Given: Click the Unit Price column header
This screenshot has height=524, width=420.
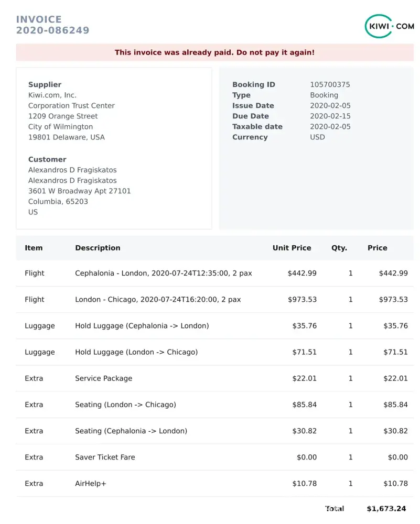Looking at the screenshot, I should [x=292, y=248].
